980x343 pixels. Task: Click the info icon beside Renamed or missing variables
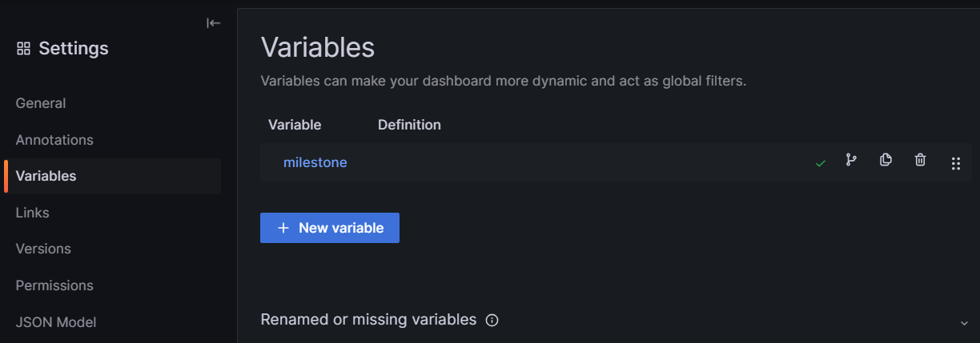(492, 321)
